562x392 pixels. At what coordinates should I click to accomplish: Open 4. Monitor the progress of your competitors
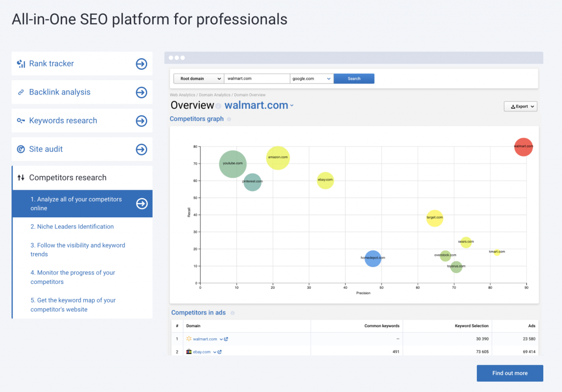click(x=73, y=277)
